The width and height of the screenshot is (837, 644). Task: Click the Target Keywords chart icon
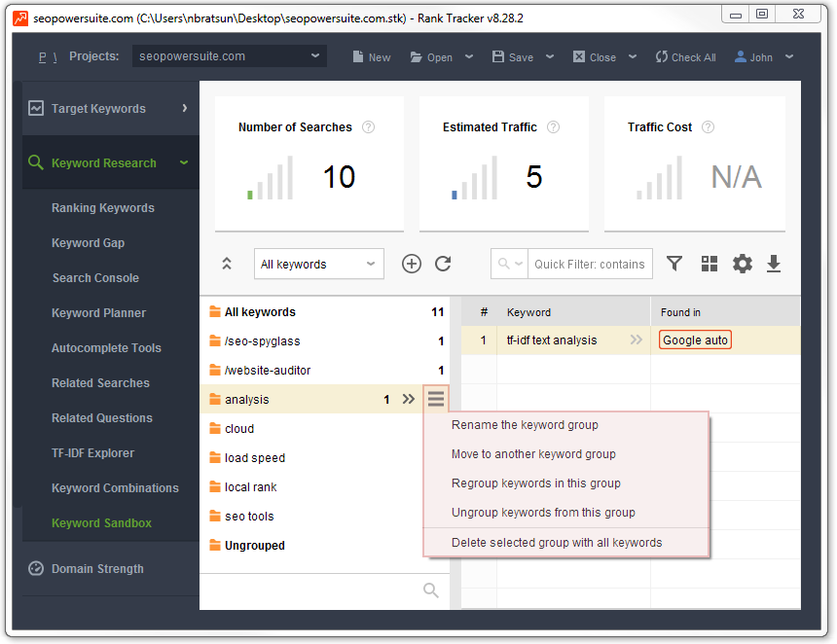36,108
